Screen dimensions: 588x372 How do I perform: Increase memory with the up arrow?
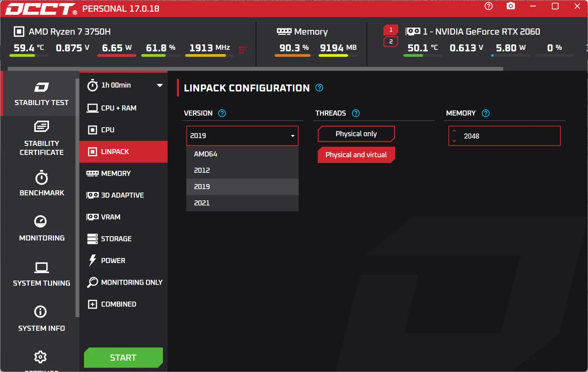454,131
